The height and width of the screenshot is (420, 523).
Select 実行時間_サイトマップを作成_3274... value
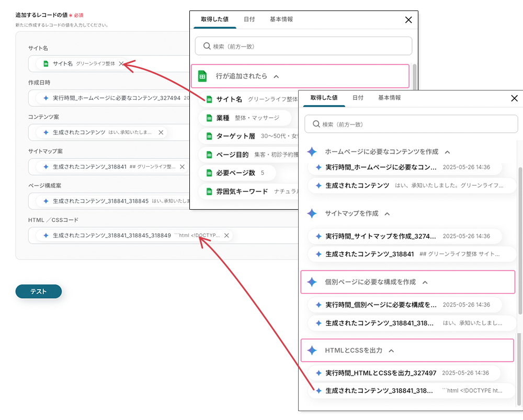(x=405, y=236)
